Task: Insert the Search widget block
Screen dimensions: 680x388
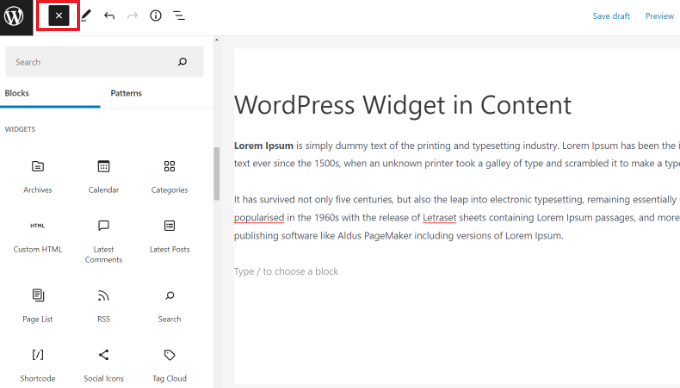Action: (170, 306)
